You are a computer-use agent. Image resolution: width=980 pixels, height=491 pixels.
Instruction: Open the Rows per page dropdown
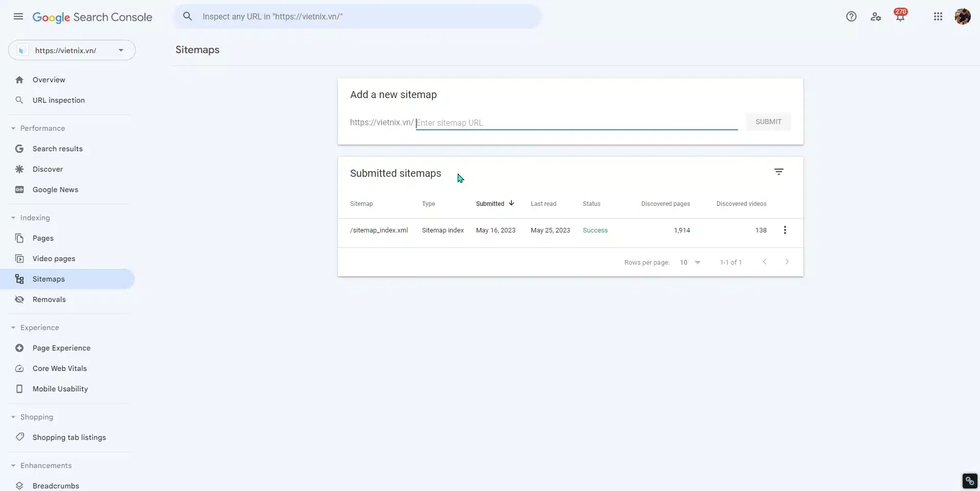[x=690, y=262]
